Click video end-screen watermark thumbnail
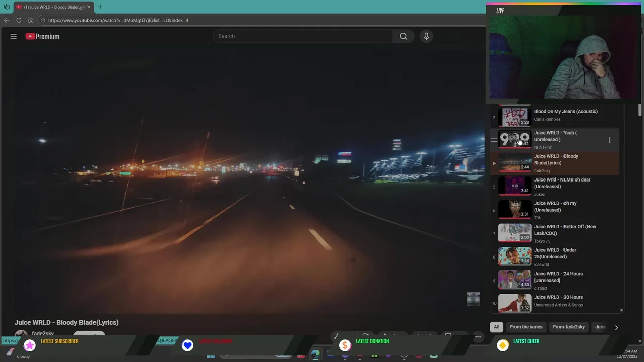The width and height of the screenshot is (644, 362). click(x=473, y=299)
